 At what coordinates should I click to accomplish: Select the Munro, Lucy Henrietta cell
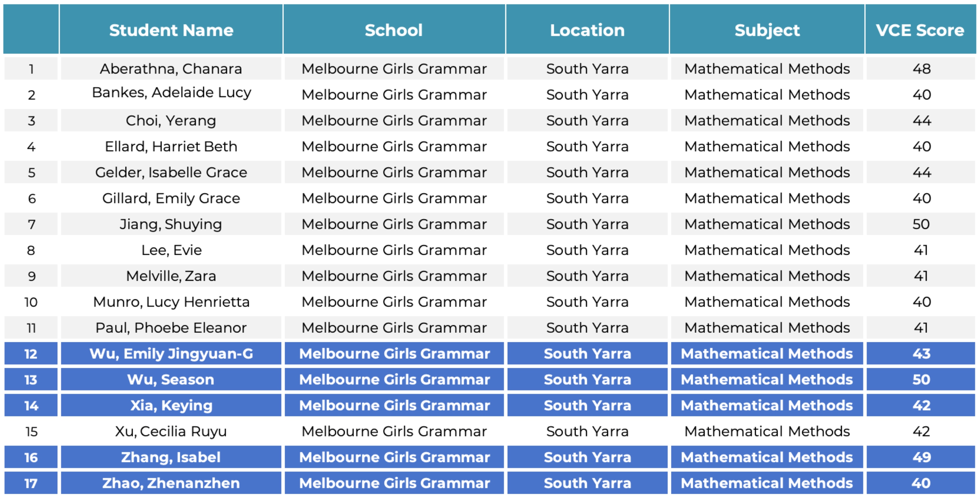click(x=171, y=302)
